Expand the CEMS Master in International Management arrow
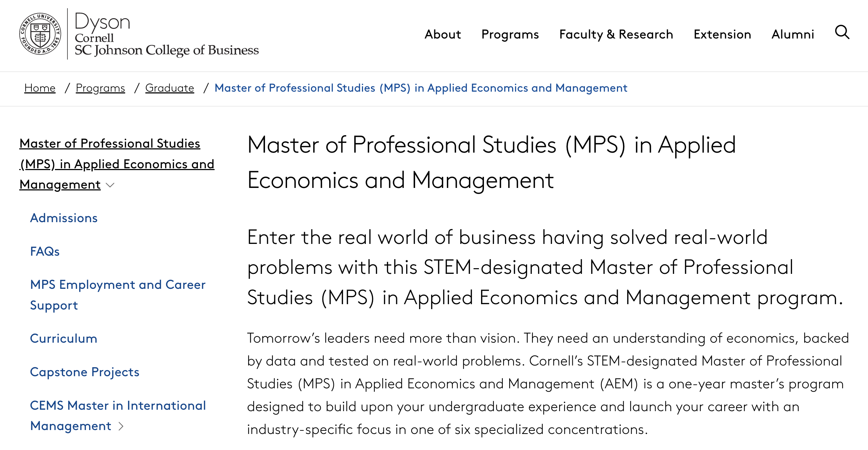 click(121, 426)
